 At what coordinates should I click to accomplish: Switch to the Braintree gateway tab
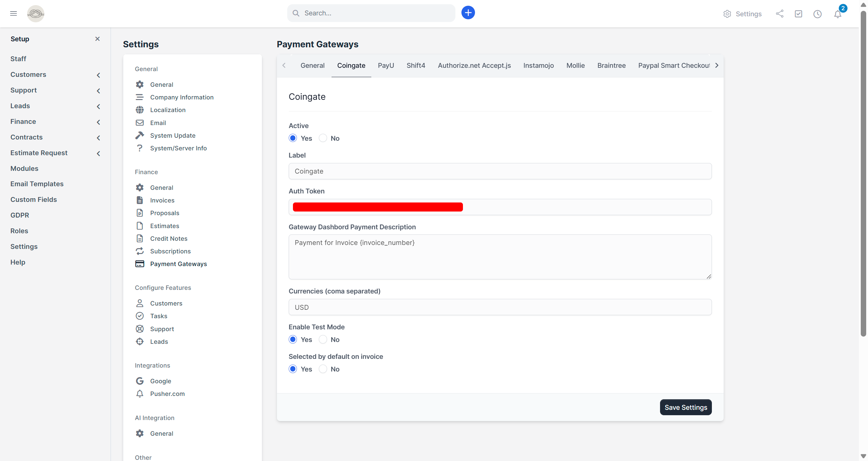[612, 65]
